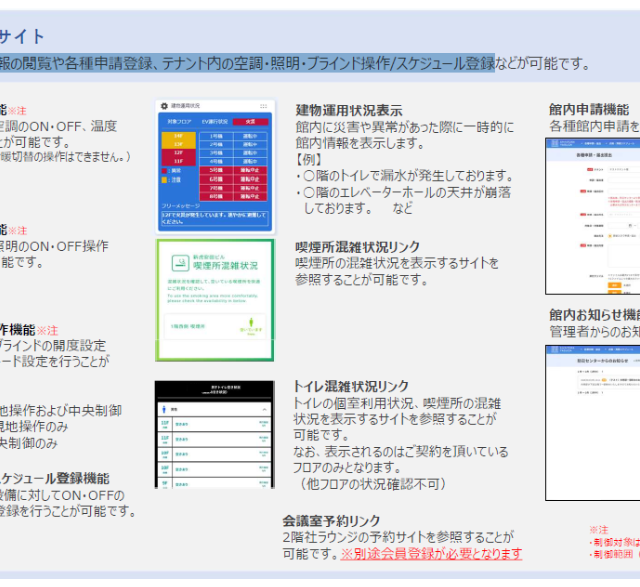Screen dimensions: 640x587
Task: Open the building operation status thumbnail
Action: (x=214, y=164)
